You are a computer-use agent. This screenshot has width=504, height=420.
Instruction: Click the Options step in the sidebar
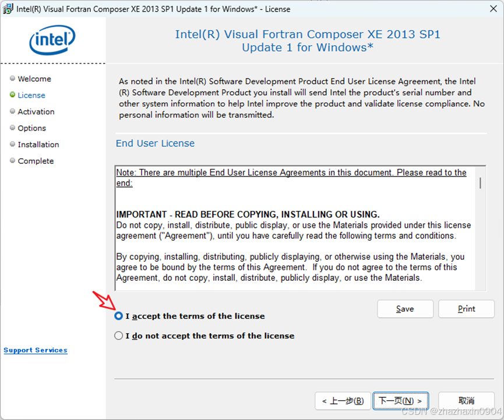[x=32, y=128]
